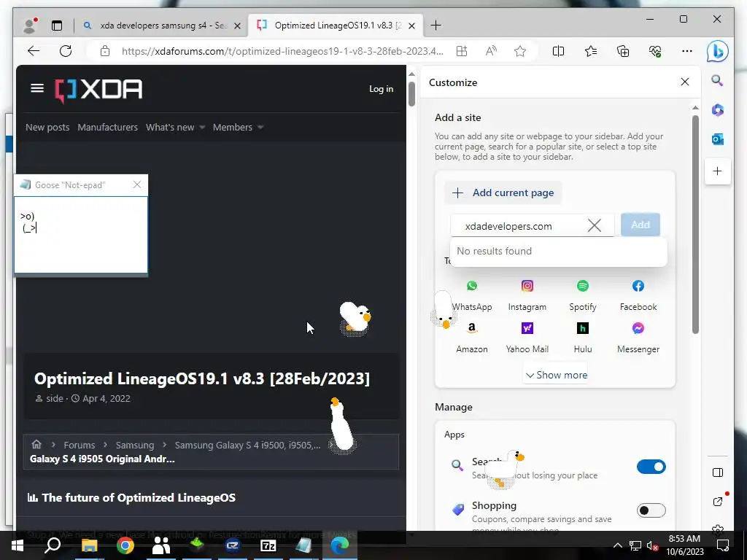Turn off Search app toggle
747x560 pixels.
651,467
